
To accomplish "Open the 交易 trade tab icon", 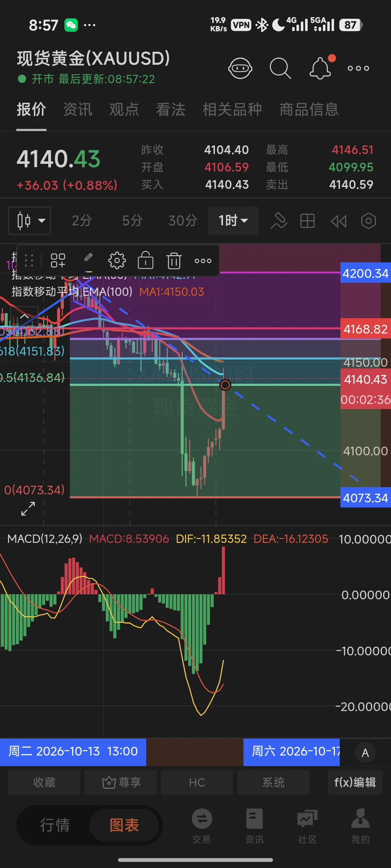I will [202, 826].
